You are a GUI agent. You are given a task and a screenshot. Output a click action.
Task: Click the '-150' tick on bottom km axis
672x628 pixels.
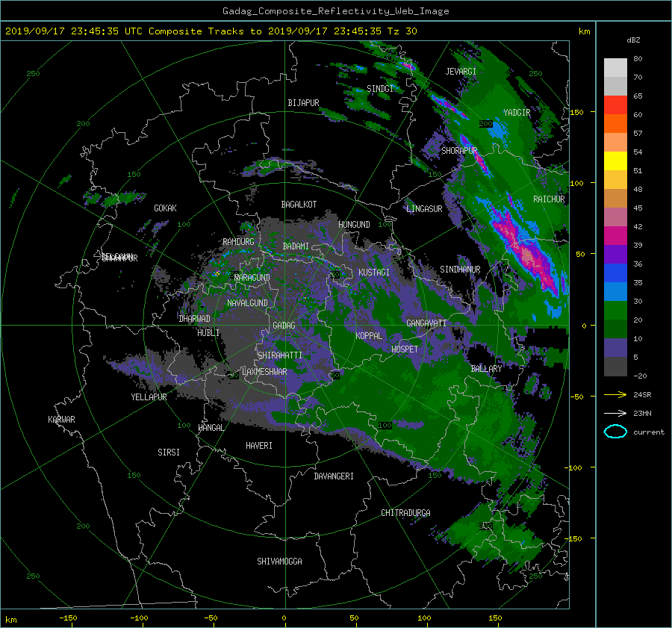point(68,618)
